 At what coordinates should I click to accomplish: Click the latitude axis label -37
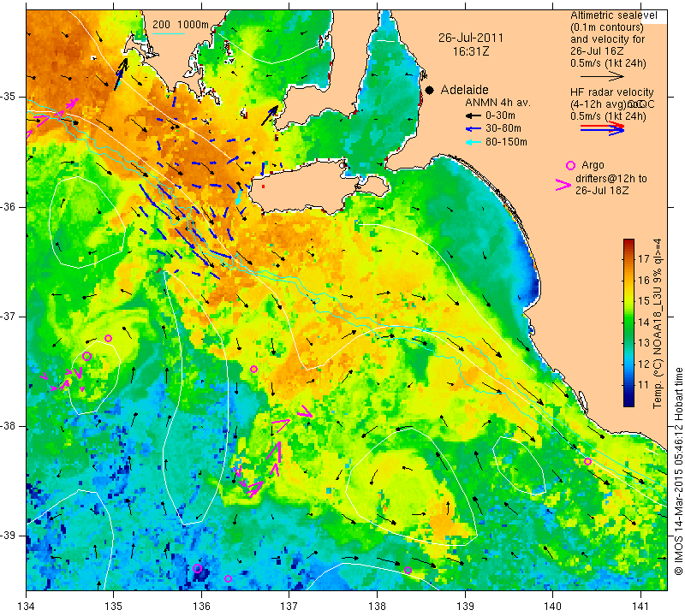[9, 316]
